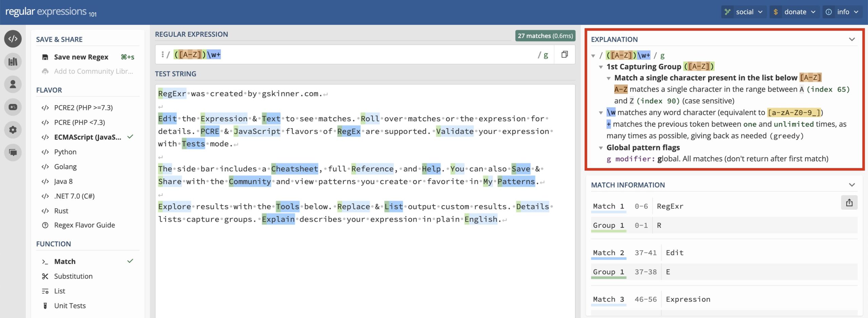Open the live chat sidebar icon
Screen dimensions: 868x318
click(x=13, y=152)
